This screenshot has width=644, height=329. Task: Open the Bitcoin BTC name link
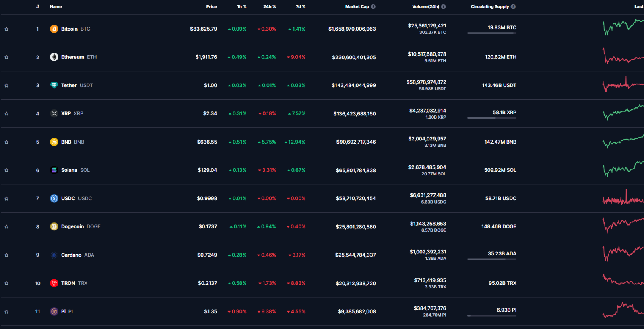pyautogui.click(x=76, y=29)
